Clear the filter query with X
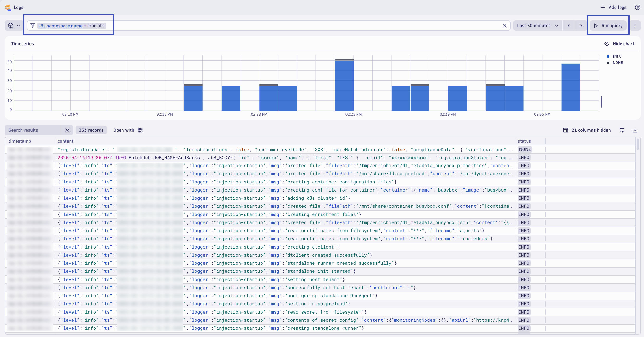This screenshot has width=644, height=337. pyautogui.click(x=505, y=26)
